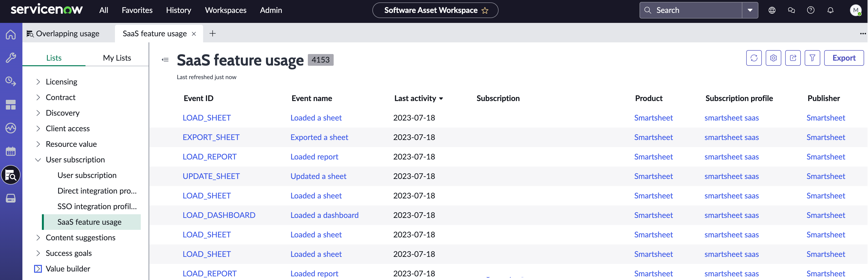Expand the Client access tree node
This screenshot has width=868, height=280.
(38, 129)
